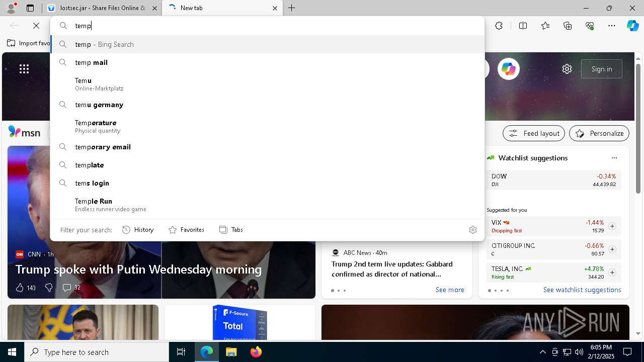Open File Explorer from taskbar
The height and width of the screenshot is (362, 644).
[231, 352]
